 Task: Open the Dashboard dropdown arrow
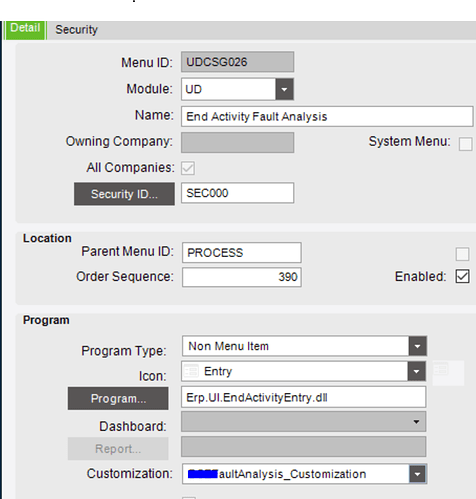click(416, 422)
